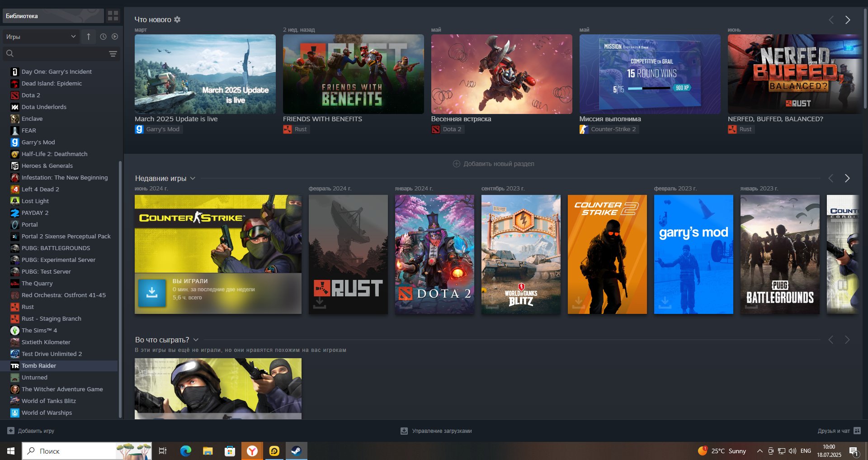
Task: Open March 2025 Update news card
Action: [x=205, y=74]
